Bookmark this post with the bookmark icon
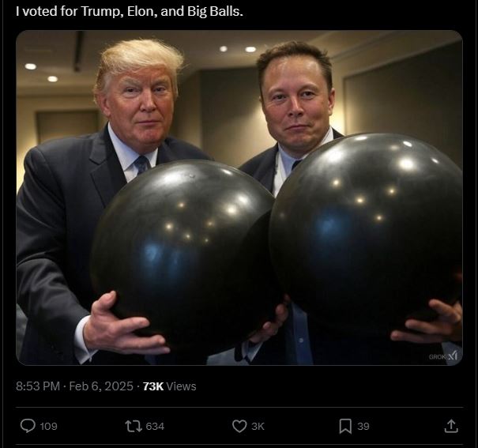This screenshot has height=448, width=478. [345, 426]
